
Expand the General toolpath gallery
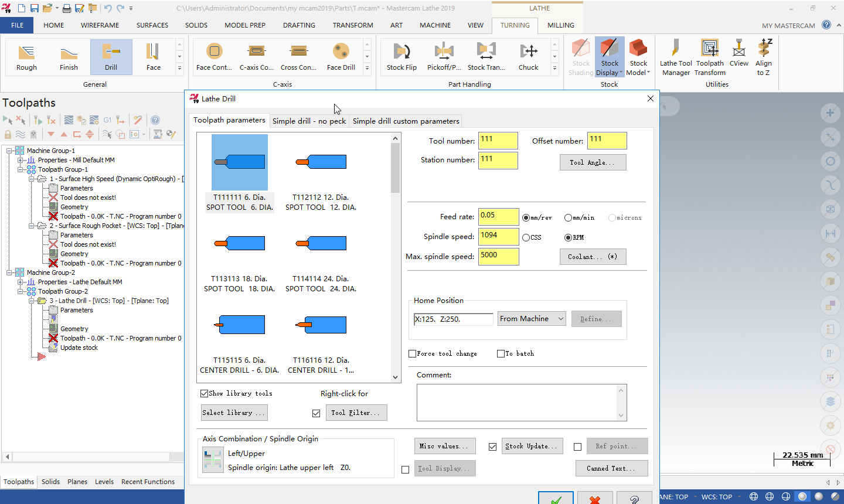[x=179, y=69]
